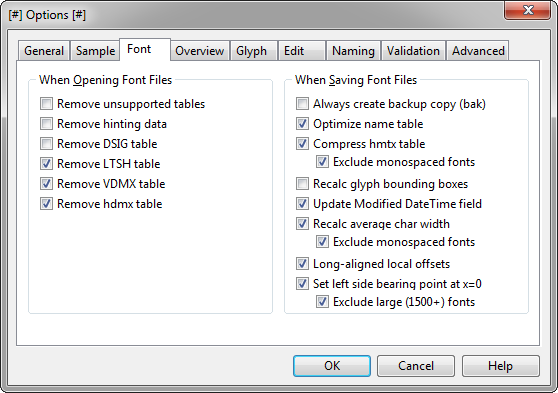Viewport: 558px width, 393px height.
Task: Uncheck Recalc average char width
Action: pyautogui.click(x=302, y=224)
